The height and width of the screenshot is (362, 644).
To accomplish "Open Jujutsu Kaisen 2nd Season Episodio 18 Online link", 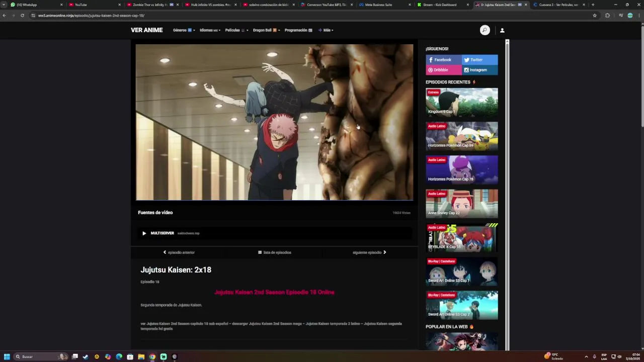I will click(x=274, y=292).
